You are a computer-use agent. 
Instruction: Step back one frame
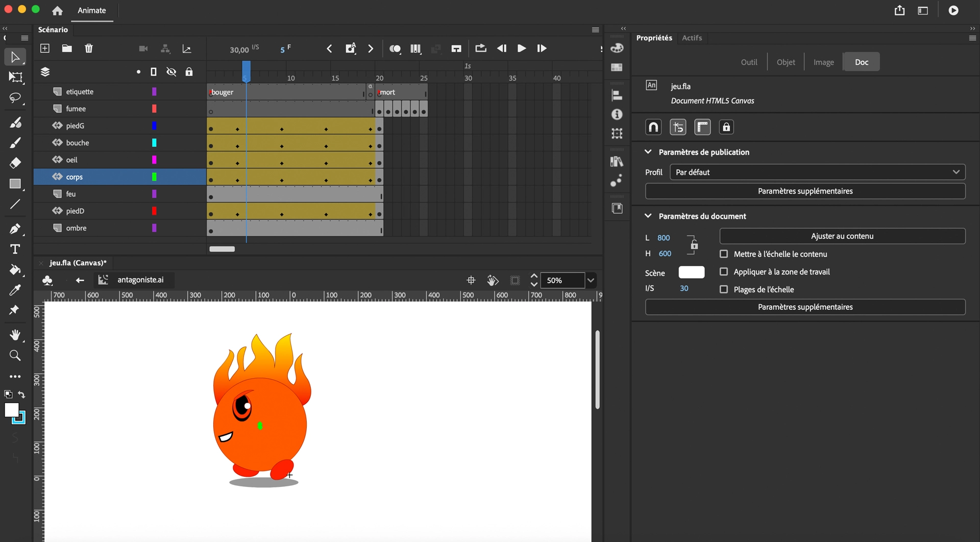[x=502, y=48]
